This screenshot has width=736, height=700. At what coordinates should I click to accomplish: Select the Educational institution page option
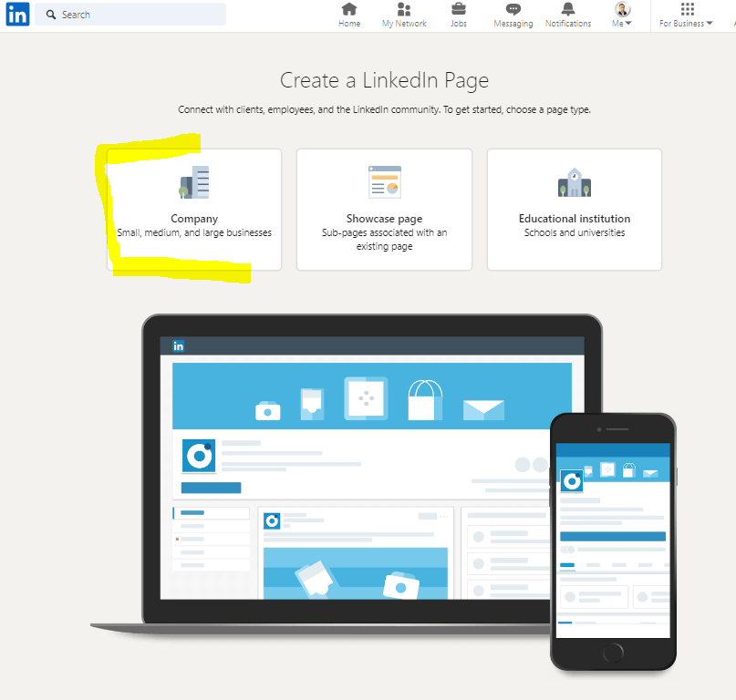coord(574,209)
